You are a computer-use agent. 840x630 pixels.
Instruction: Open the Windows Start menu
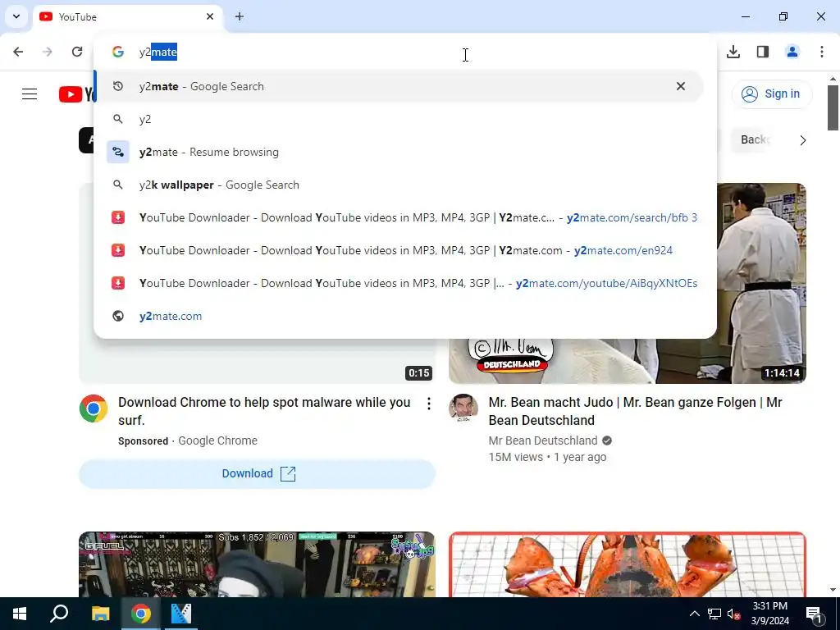click(20, 614)
